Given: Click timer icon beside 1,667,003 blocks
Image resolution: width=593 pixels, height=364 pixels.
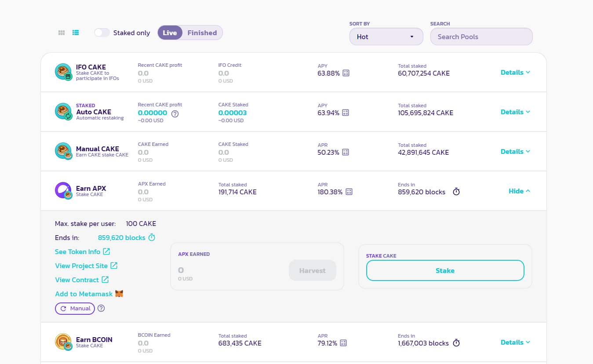Looking at the screenshot, I should [x=456, y=343].
